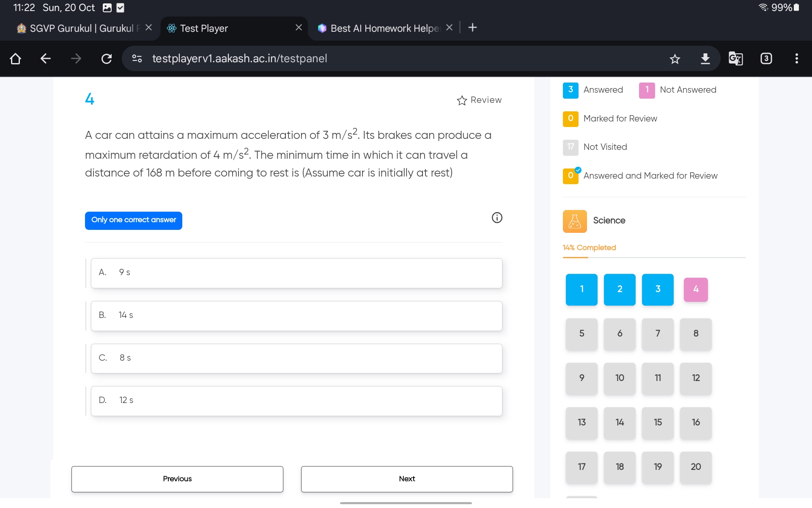Jump to question 12 in palette
The width and height of the screenshot is (812, 508).
(696, 378)
